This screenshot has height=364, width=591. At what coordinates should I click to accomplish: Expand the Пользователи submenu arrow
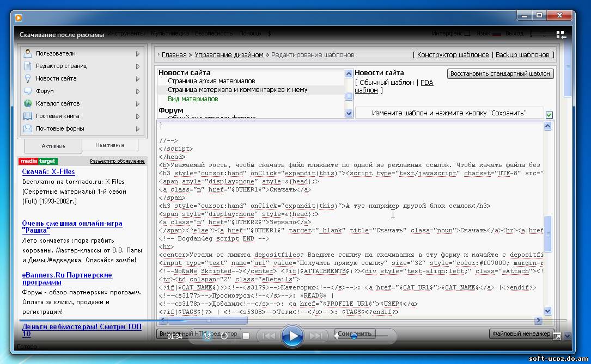(138, 54)
